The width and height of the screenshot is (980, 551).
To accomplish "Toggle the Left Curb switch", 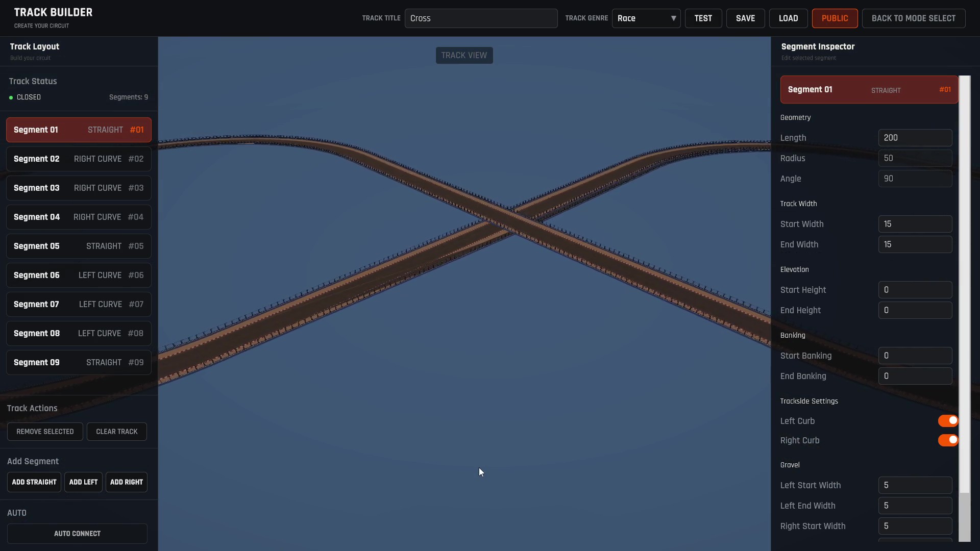I will [948, 421].
